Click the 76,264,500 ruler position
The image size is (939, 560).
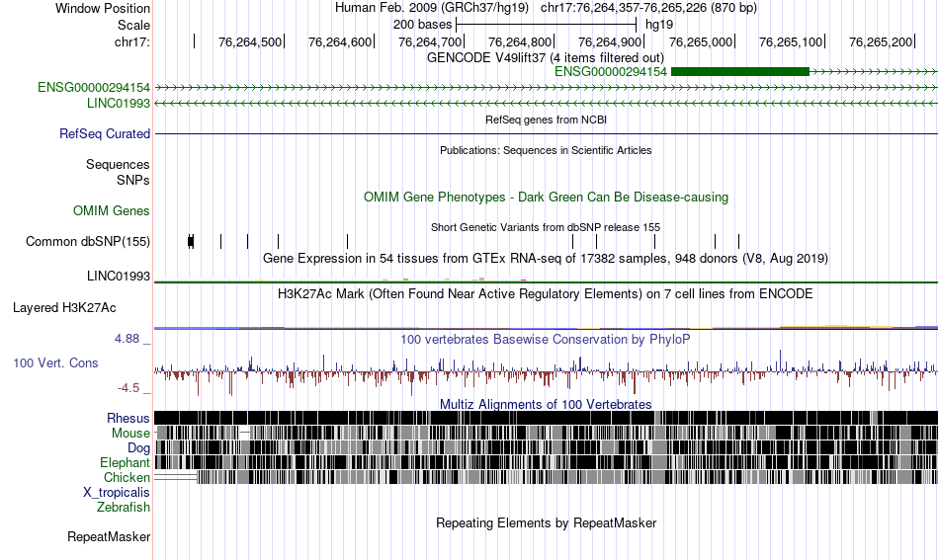pos(250,41)
